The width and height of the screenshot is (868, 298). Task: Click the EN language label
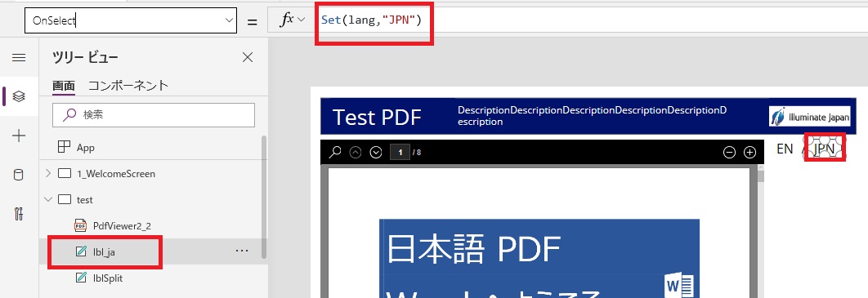pyautogui.click(x=785, y=148)
